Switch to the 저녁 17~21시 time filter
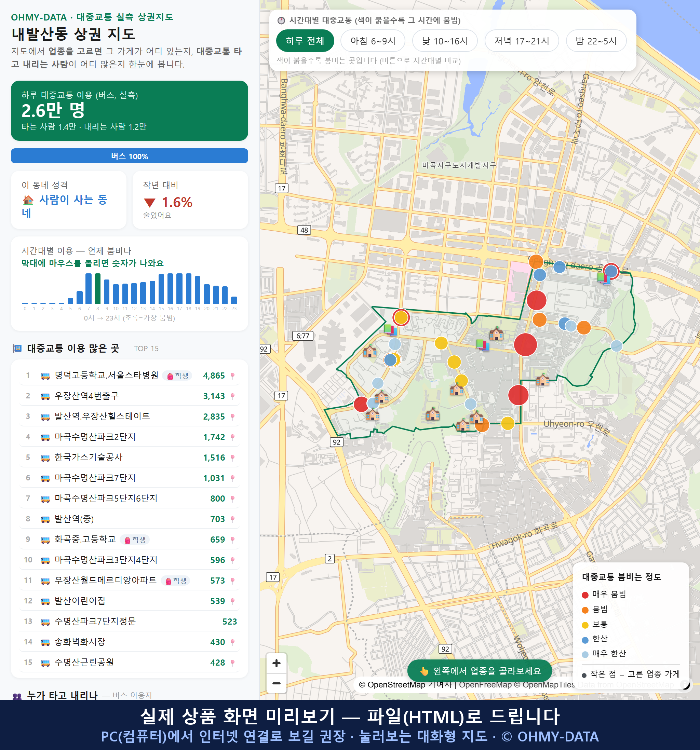 click(x=522, y=41)
